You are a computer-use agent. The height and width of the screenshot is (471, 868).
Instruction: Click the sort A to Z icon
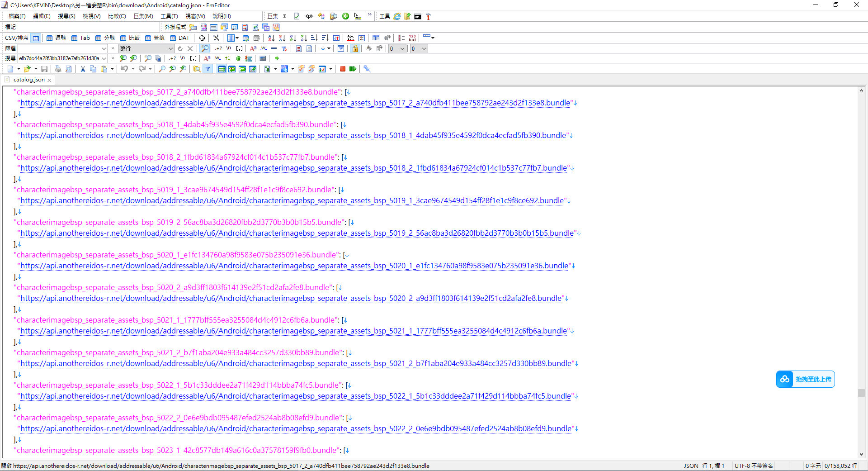[x=271, y=38]
